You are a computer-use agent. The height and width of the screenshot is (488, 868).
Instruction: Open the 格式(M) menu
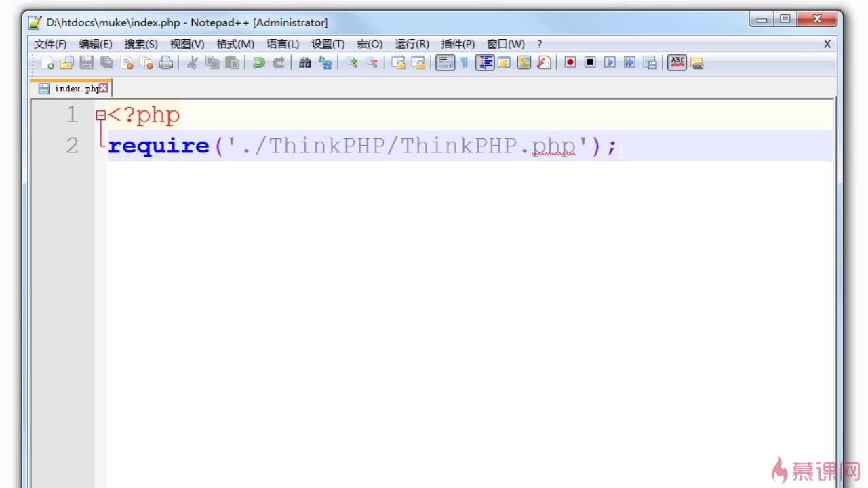235,44
